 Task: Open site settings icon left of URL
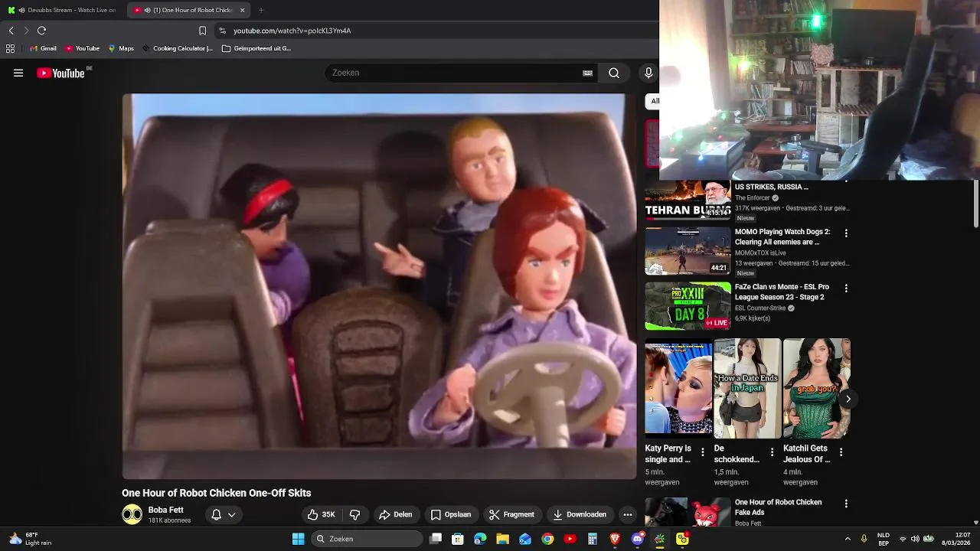tap(222, 31)
